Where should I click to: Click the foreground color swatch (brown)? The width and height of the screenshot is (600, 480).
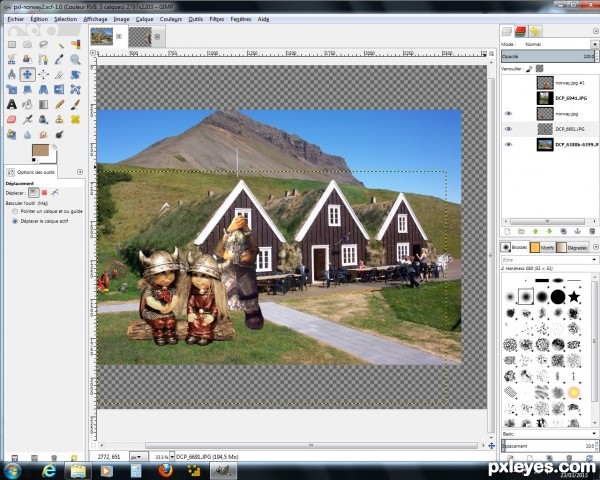click(40, 150)
